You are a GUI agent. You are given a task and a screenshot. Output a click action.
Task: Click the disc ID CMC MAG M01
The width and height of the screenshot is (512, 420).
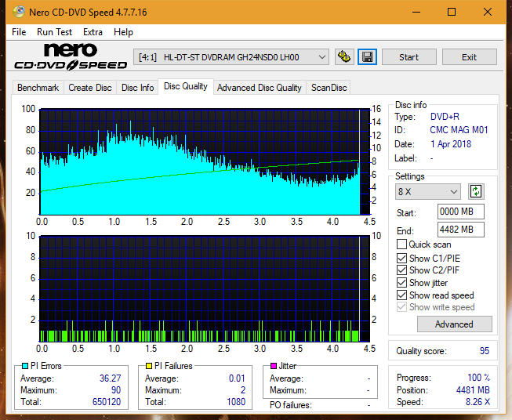[x=459, y=130]
